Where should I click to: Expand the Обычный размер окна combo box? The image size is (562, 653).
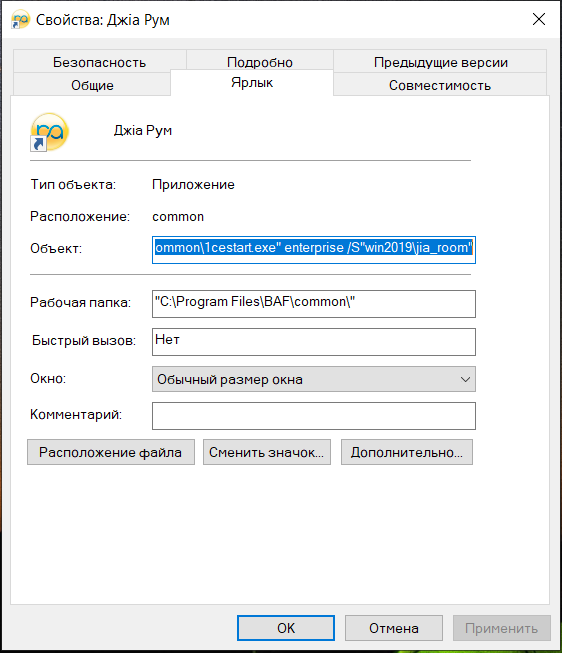click(314, 379)
